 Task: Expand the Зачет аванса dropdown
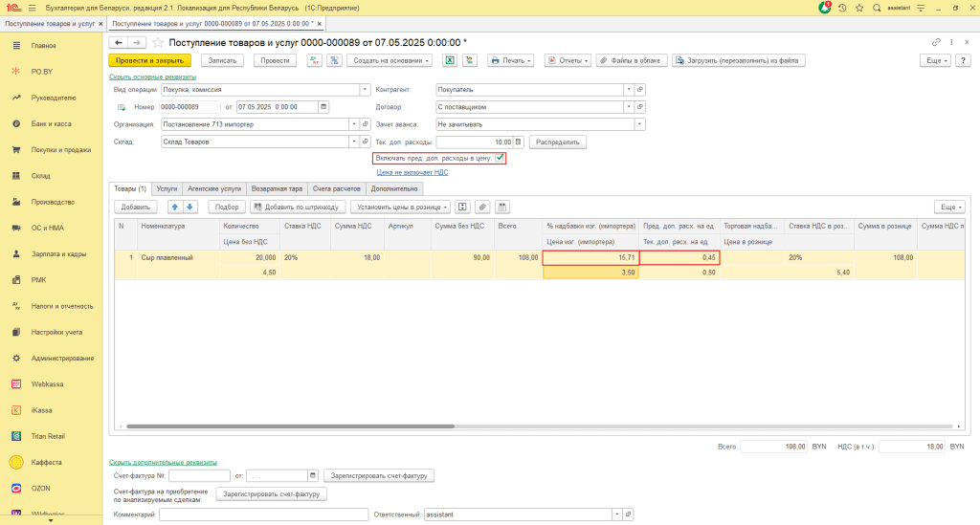pos(639,124)
